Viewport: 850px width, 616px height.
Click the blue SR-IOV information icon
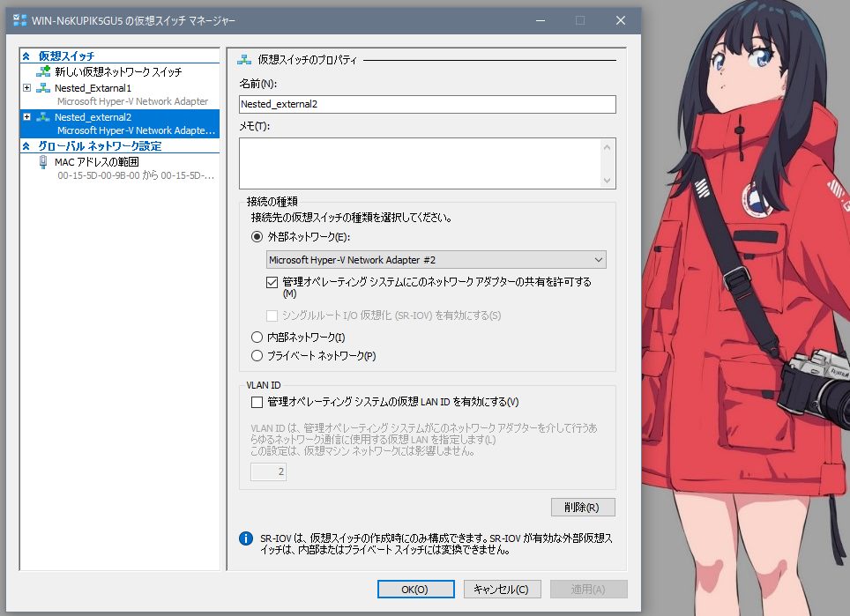tap(246, 538)
